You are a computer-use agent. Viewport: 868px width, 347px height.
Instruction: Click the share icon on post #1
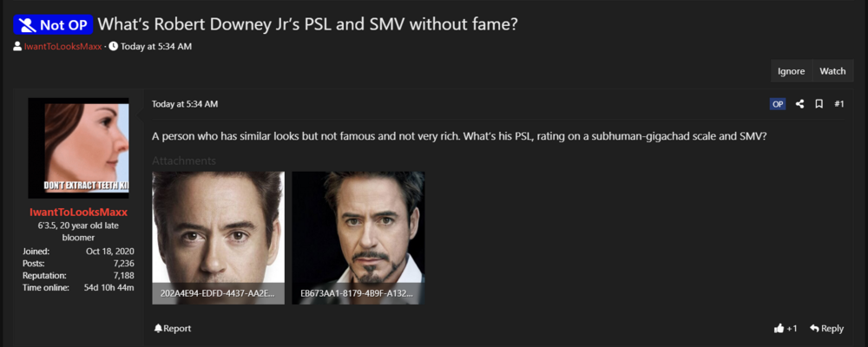click(799, 104)
